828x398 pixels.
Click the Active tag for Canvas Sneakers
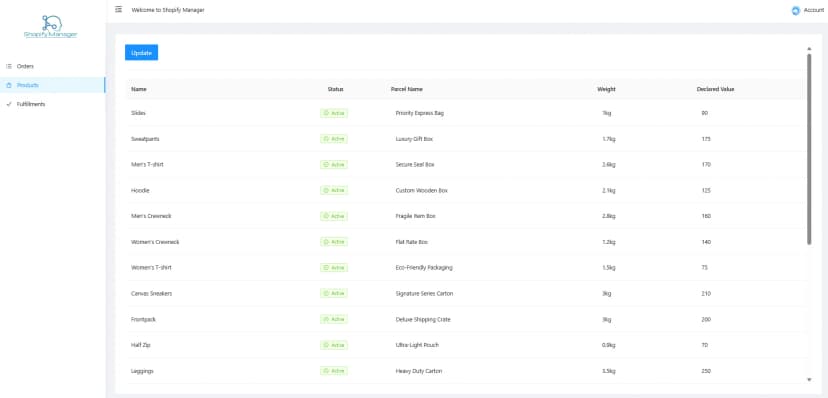click(x=334, y=293)
